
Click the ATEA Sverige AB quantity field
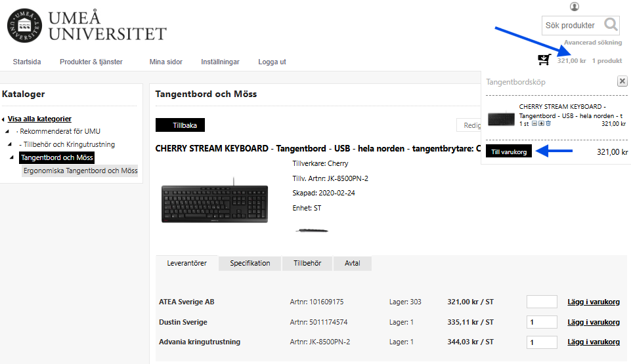pyautogui.click(x=542, y=302)
